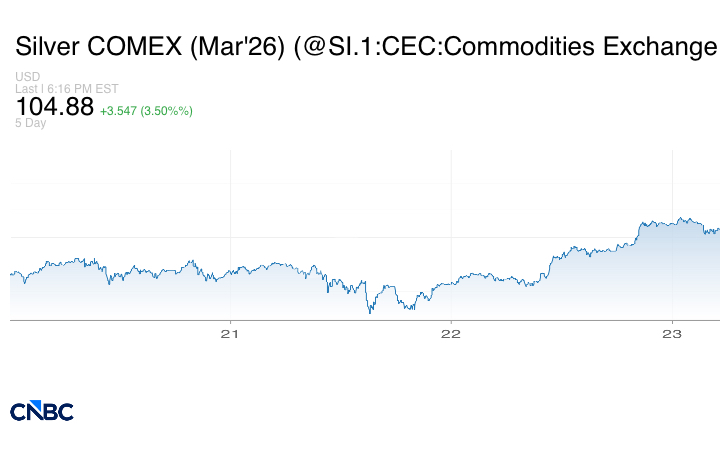The image size is (720, 450).
Task: Click the 23 date label on axis
Action: (x=672, y=334)
